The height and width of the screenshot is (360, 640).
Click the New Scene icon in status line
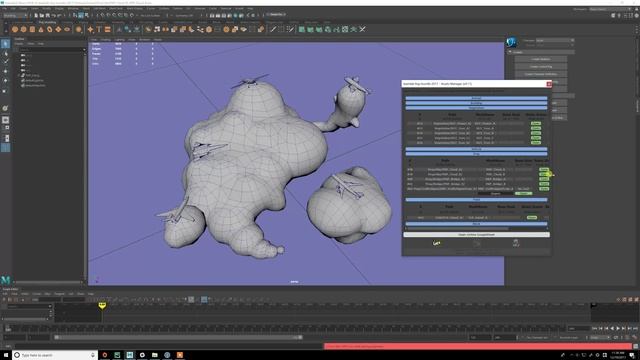[x=36, y=16]
